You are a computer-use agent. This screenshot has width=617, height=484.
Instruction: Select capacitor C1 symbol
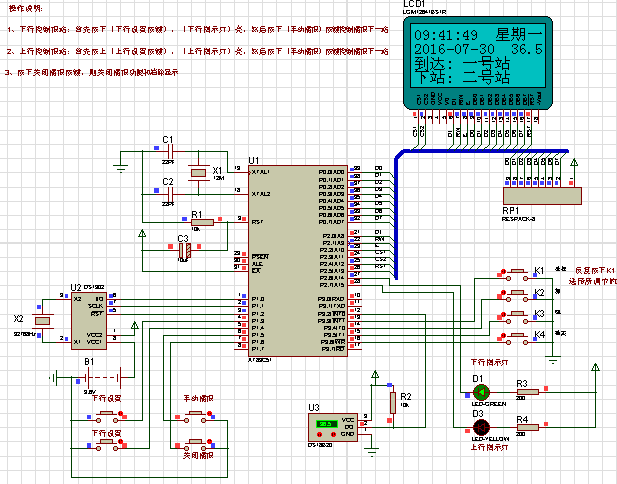(170, 151)
